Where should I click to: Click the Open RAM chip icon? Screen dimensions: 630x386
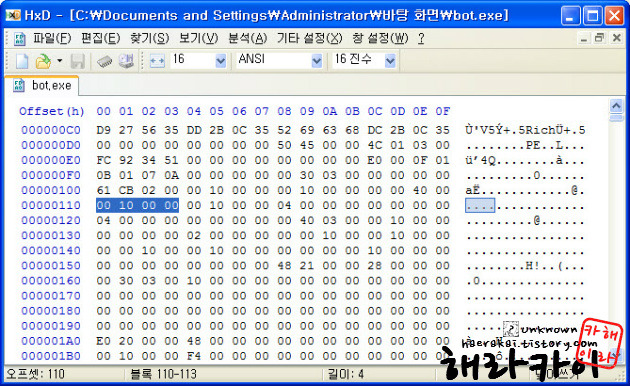[104, 61]
